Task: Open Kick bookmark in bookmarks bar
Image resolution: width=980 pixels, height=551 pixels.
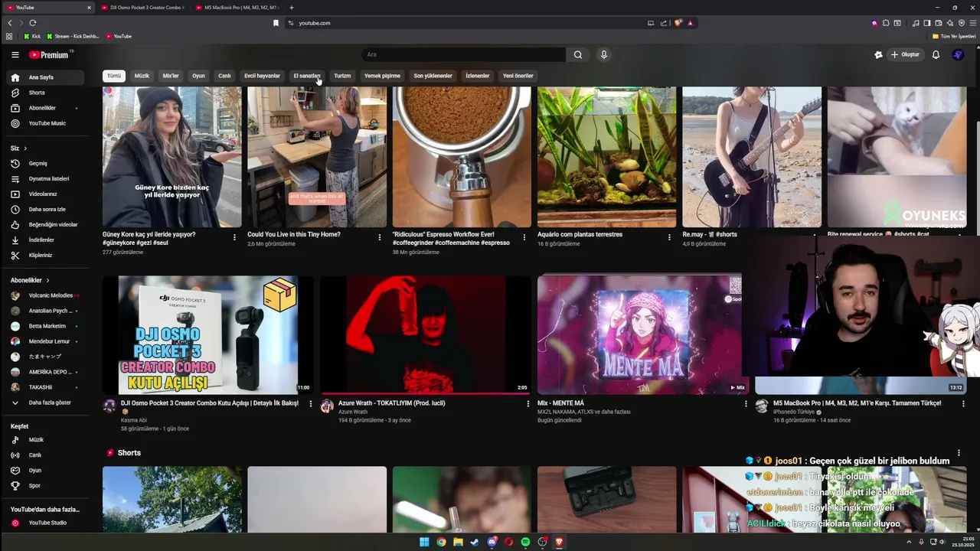Action: pos(32,36)
